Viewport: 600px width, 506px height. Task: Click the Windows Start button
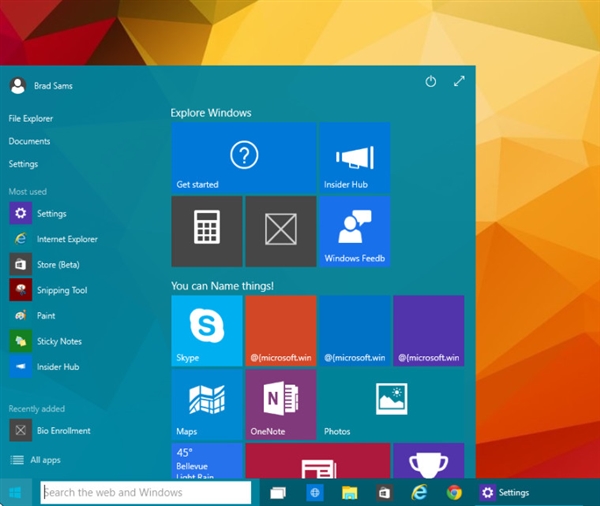click(16, 492)
